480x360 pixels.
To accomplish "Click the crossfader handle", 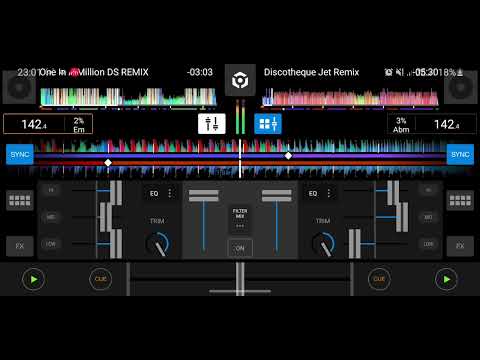I will (240, 279).
